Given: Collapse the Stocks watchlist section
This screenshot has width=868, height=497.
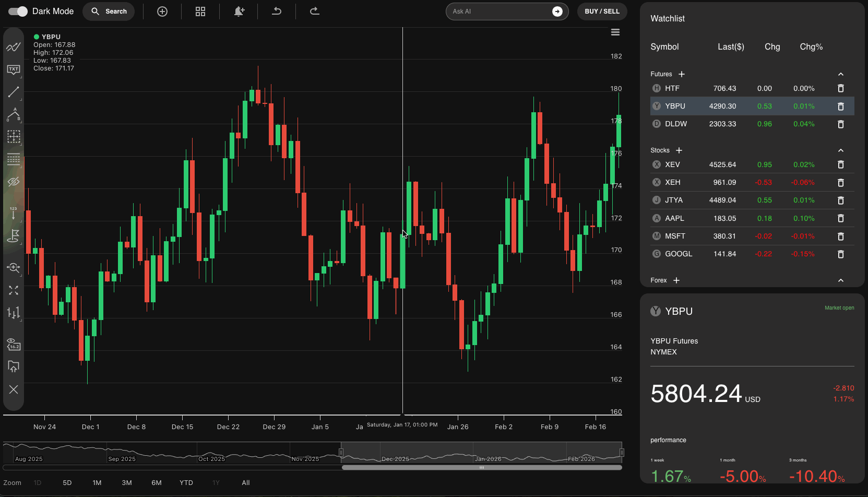Looking at the screenshot, I should coord(840,150).
